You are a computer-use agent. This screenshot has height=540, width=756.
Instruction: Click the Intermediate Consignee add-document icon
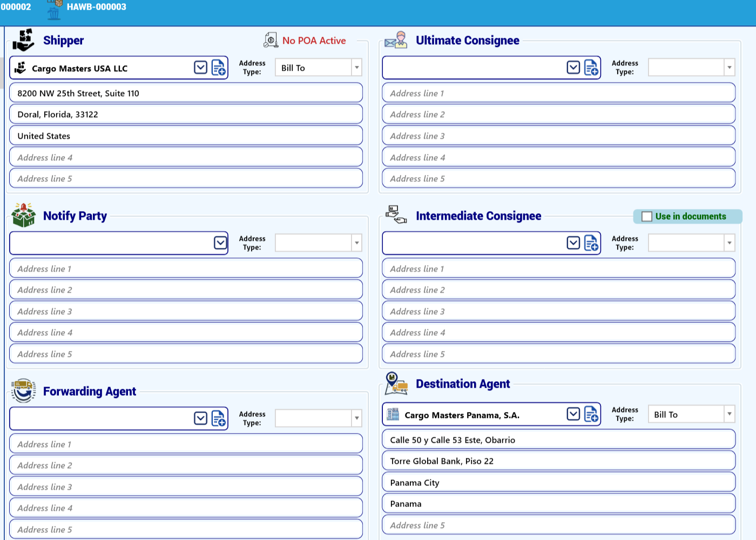[x=591, y=243]
